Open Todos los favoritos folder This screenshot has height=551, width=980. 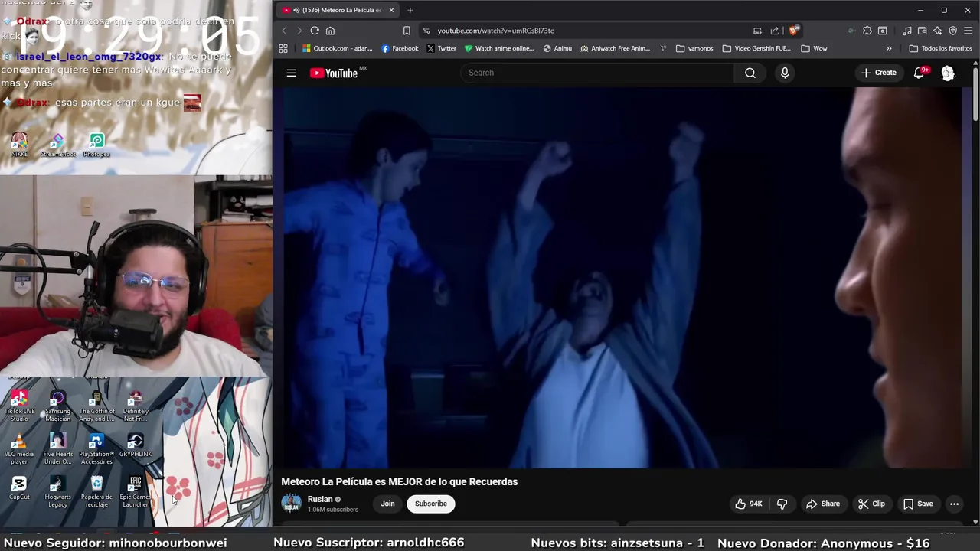940,48
